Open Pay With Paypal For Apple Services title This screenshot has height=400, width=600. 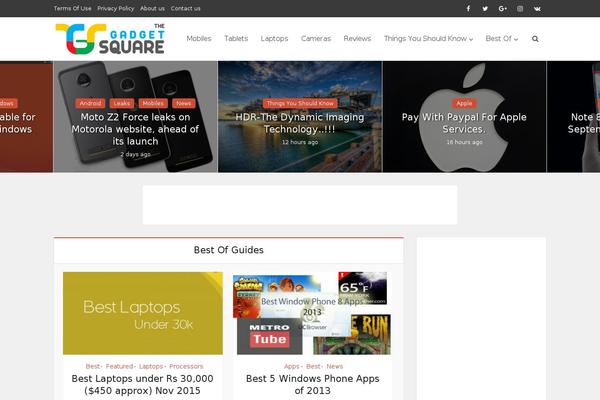click(x=464, y=123)
